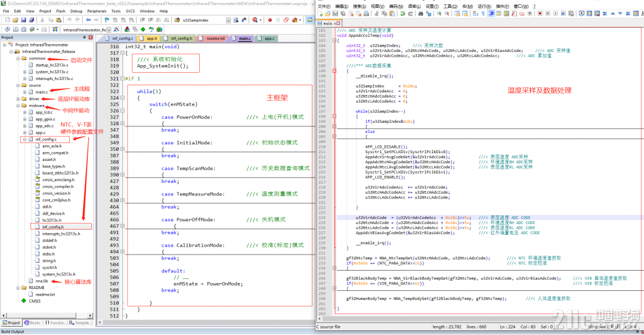Open Keil Debug menu

pos(76,11)
